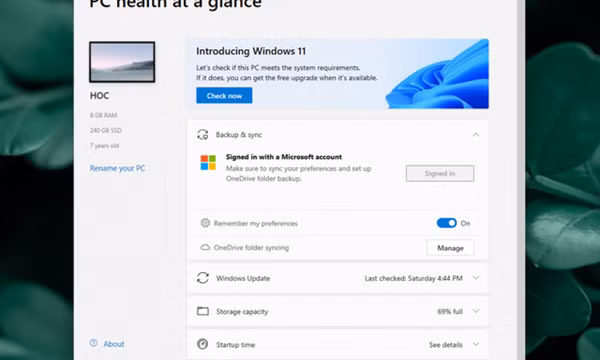Click the 7 years old text
This screenshot has height=360, width=600.
104,146
